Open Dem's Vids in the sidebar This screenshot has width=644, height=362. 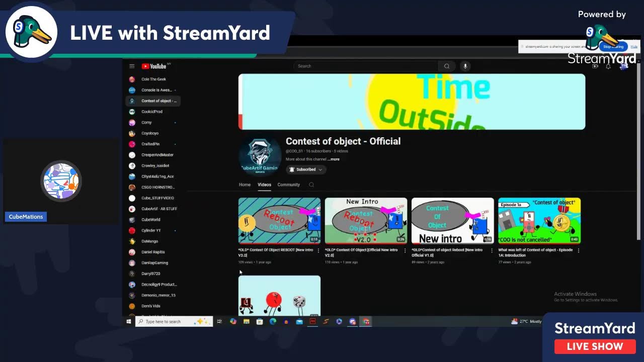coord(153,306)
